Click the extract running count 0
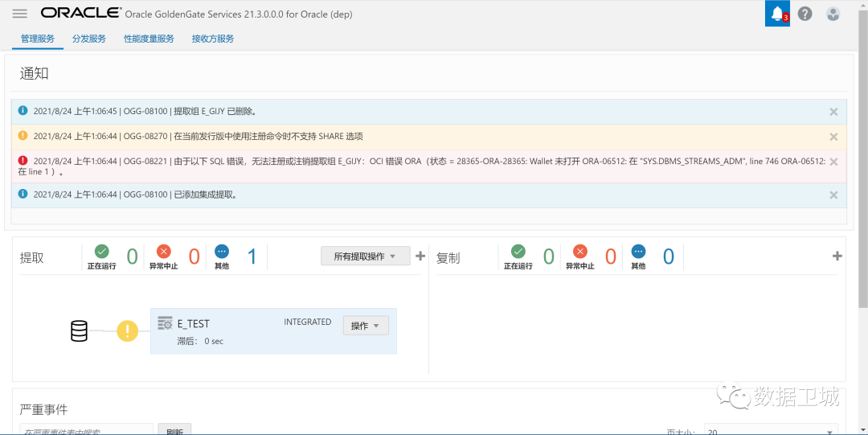Viewport: 868px width, 435px height. click(132, 256)
